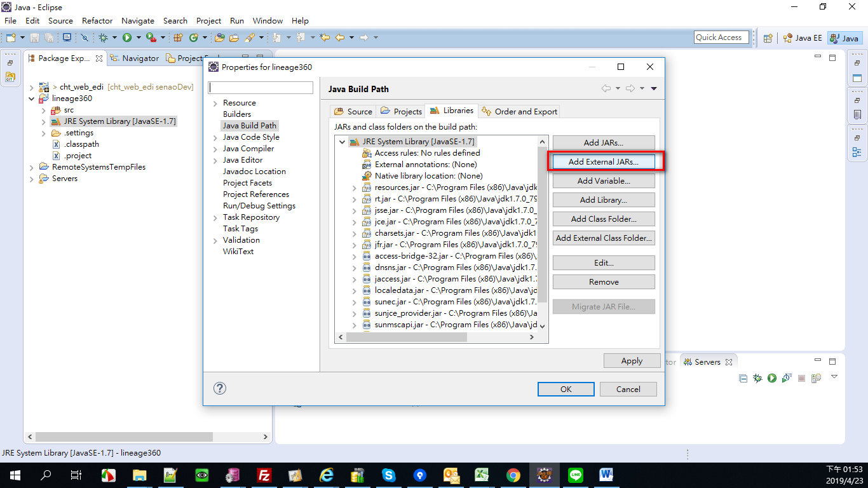The image size is (868, 488).
Task: Expand the Task Repository node
Action: [215, 217]
